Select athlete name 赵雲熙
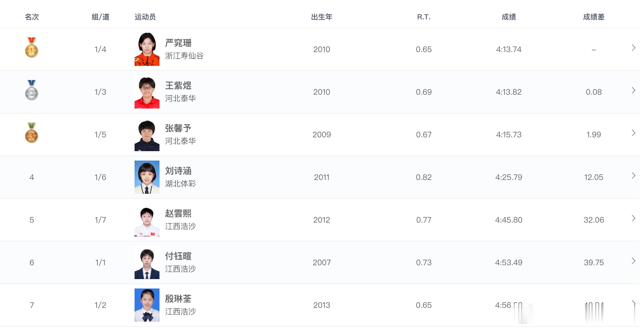 [178, 213]
